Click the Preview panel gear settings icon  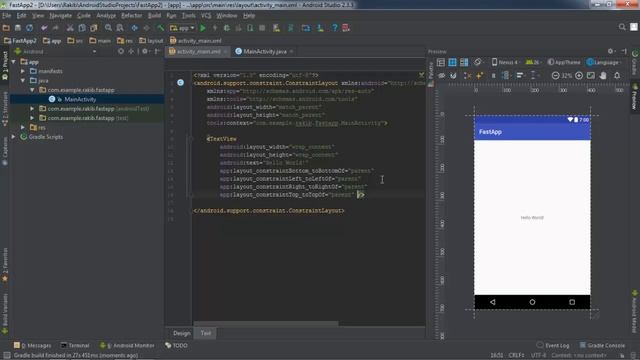(611, 51)
